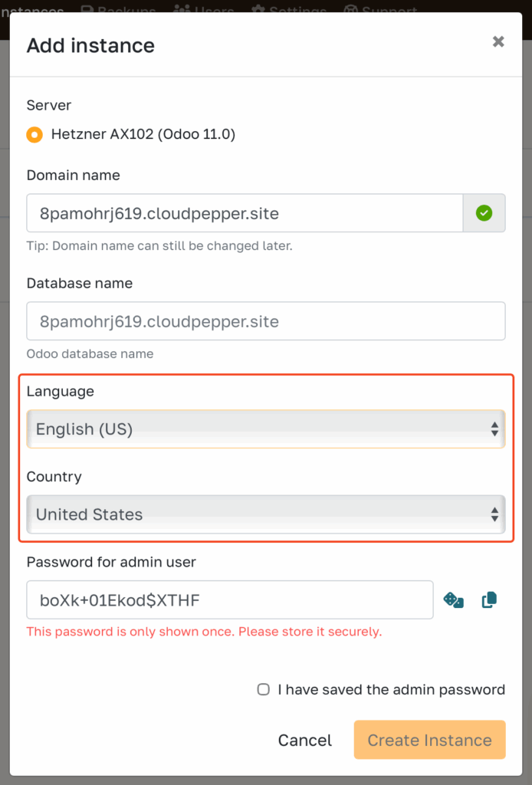Screen dimensions: 532x785
Task: Click the Support lifebuoy icon
Action: click(x=352, y=10)
